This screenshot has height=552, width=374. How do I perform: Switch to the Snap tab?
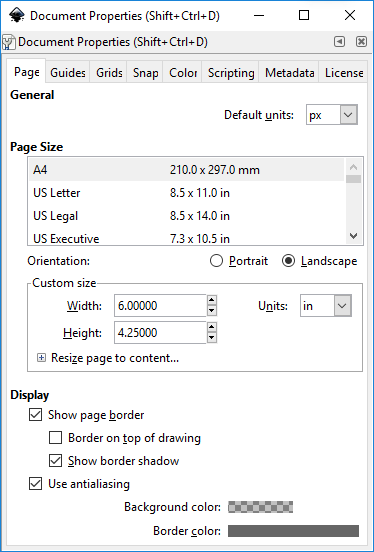click(x=145, y=73)
